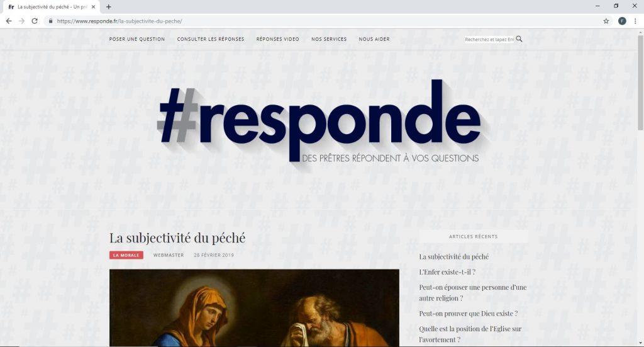Open the Chrome profile avatar
644x347 pixels.
coord(622,21)
